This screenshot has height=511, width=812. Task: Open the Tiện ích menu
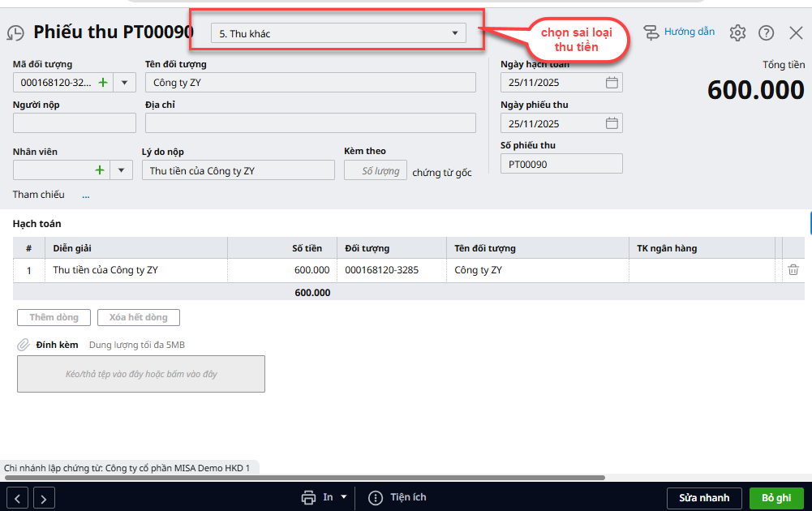397,497
